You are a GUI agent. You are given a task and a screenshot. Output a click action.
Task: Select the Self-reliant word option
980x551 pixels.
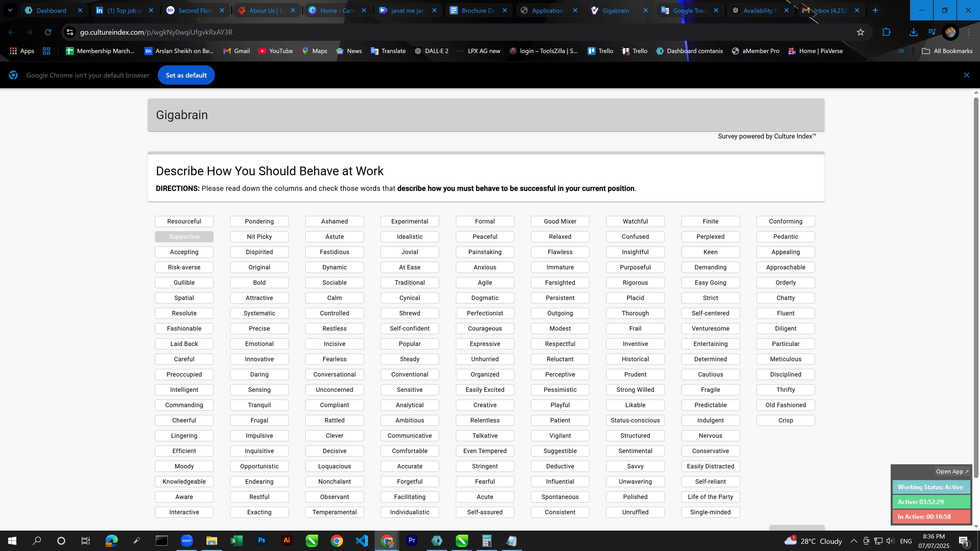point(711,481)
